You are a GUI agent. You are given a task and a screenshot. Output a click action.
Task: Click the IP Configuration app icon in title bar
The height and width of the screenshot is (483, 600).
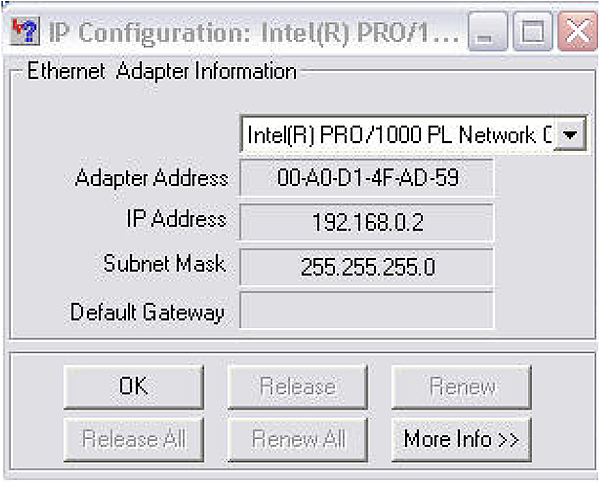(x=25, y=31)
